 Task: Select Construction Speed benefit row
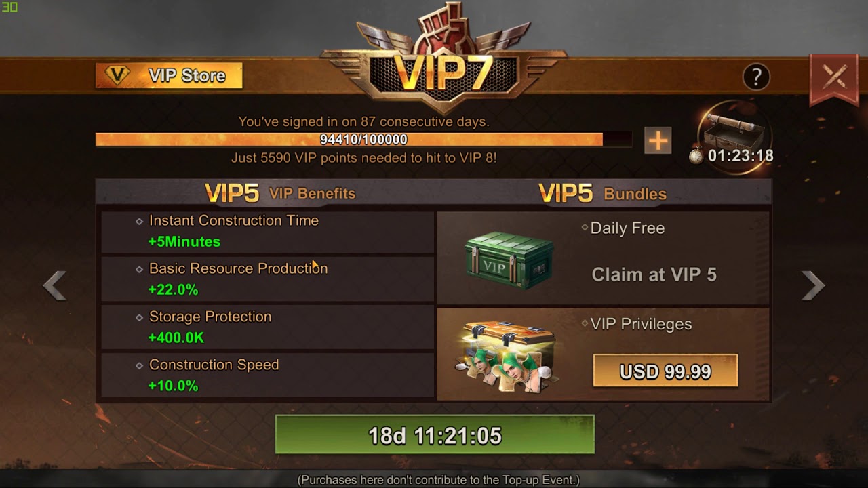coord(268,375)
